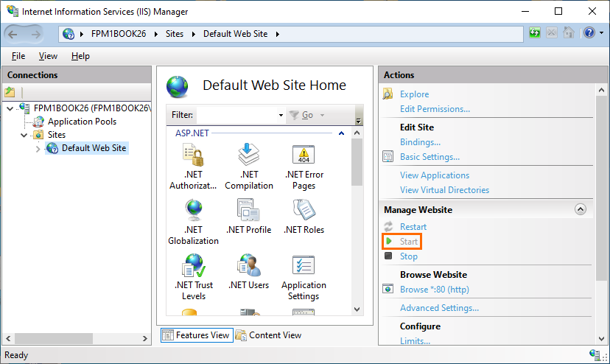610x364 pixels.
Task: Click inside the Filter text field
Action: (236, 115)
